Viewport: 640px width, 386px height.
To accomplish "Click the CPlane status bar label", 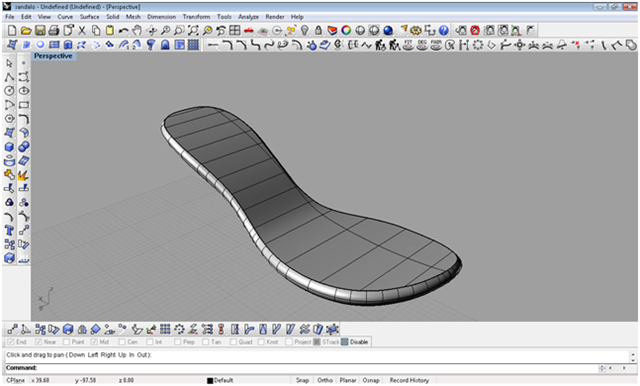I will (x=16, y=380).
